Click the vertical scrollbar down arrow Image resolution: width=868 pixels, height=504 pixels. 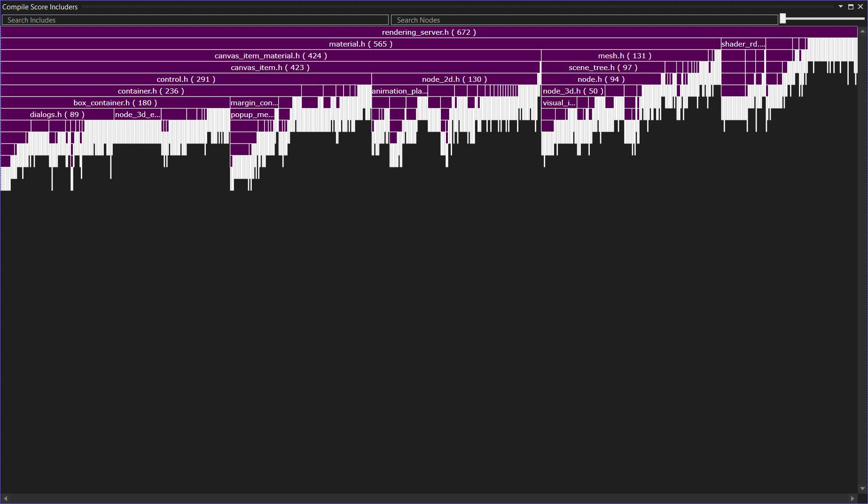862,488
